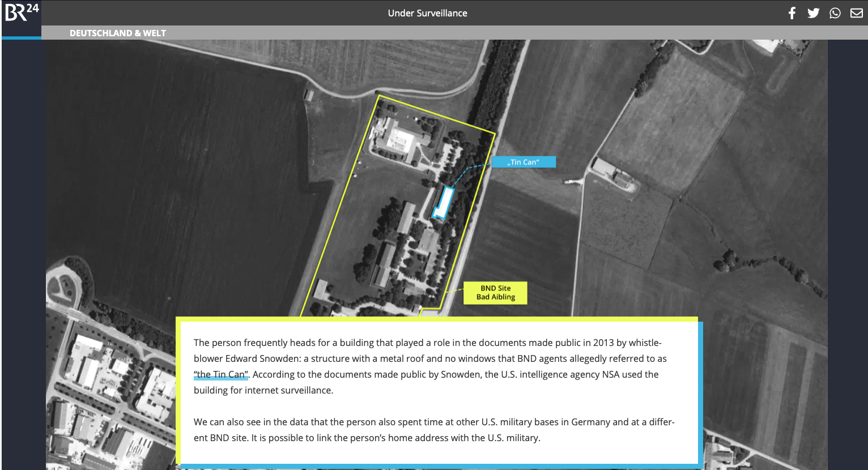Click the paragraph starting "The person frequently heads"
The width and height of the screenshot is (868, 470).
pos(430,366)
